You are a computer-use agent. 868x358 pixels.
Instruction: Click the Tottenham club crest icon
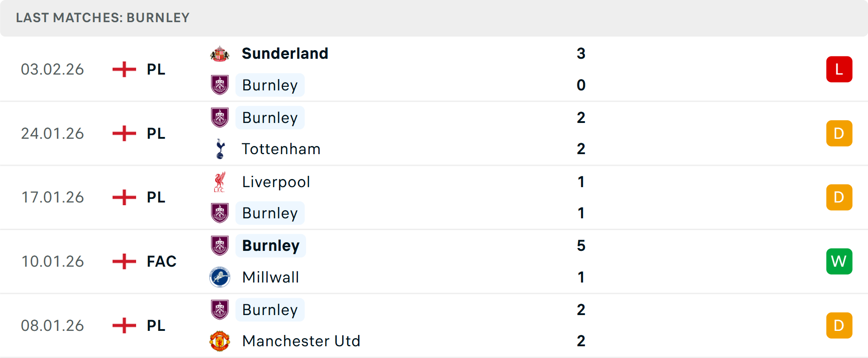pos(220,149)
